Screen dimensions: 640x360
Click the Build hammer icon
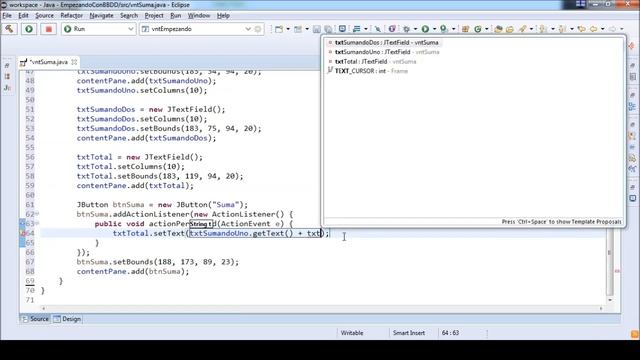(9, 29)
